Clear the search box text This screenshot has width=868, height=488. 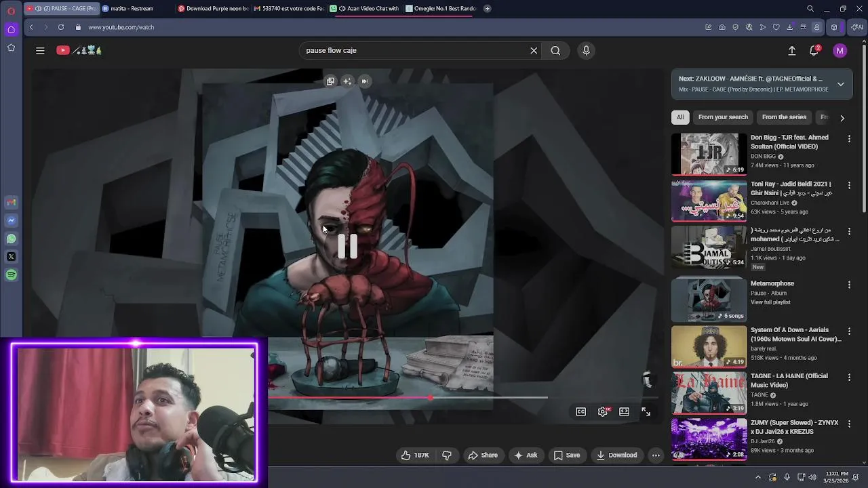click(534, 50)
